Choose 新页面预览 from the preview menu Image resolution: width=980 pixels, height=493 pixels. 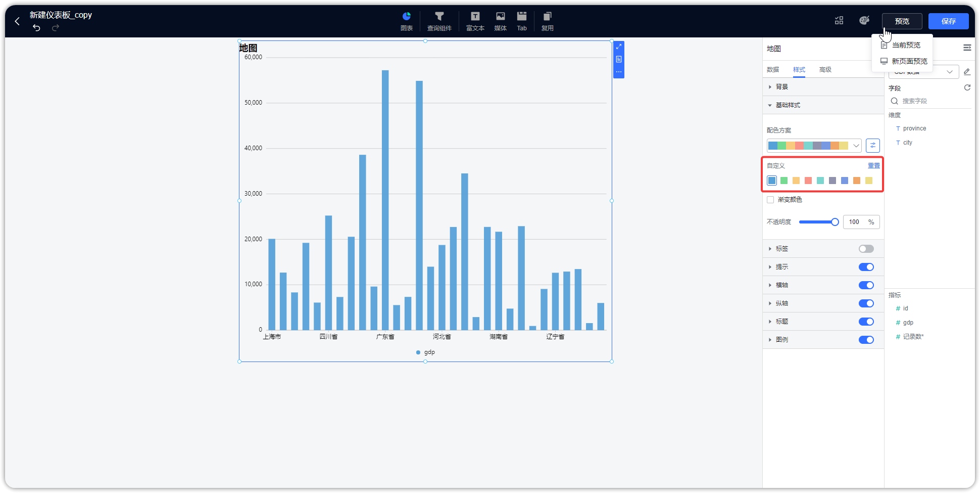(902, 61)
